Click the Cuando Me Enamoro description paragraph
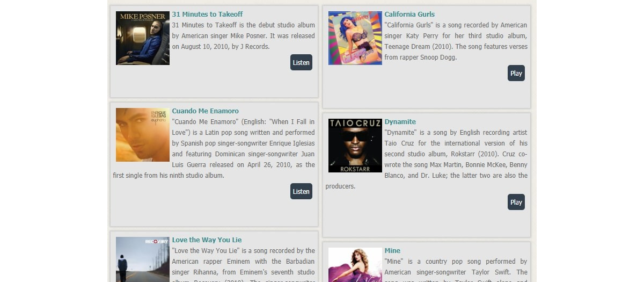This screenshot has width=644, height=282. [214, 154]
